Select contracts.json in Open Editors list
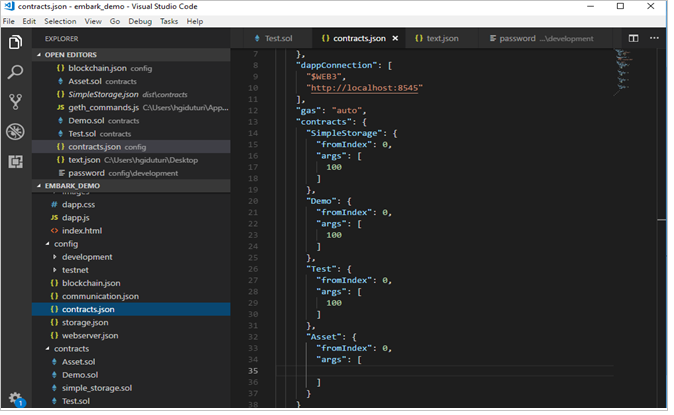Viewport: 674px width, 415px height. point(132,148)
